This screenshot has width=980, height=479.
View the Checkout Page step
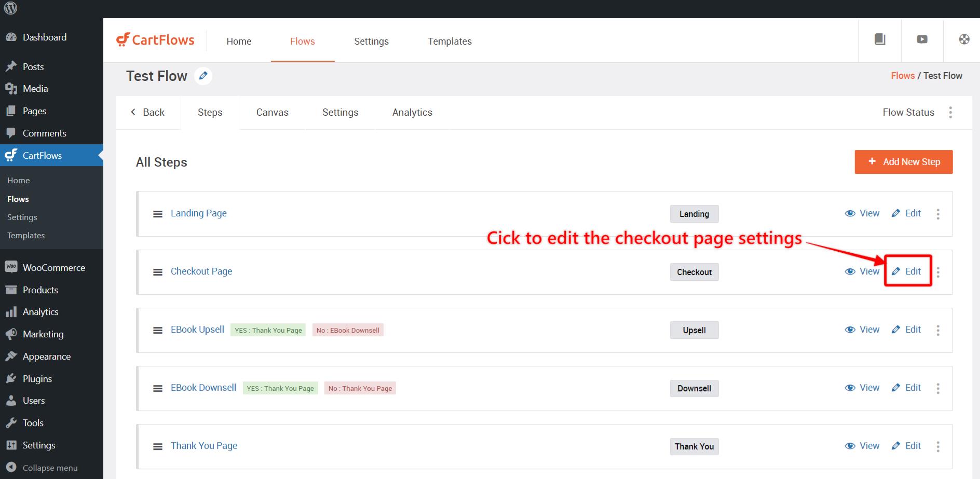pos(862,271)
